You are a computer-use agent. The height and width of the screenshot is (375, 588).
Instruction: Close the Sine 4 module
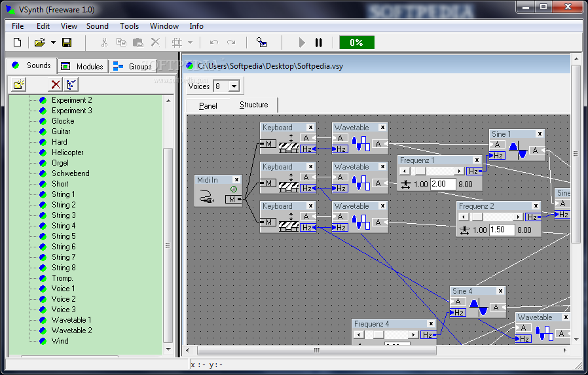click(500, 291)
